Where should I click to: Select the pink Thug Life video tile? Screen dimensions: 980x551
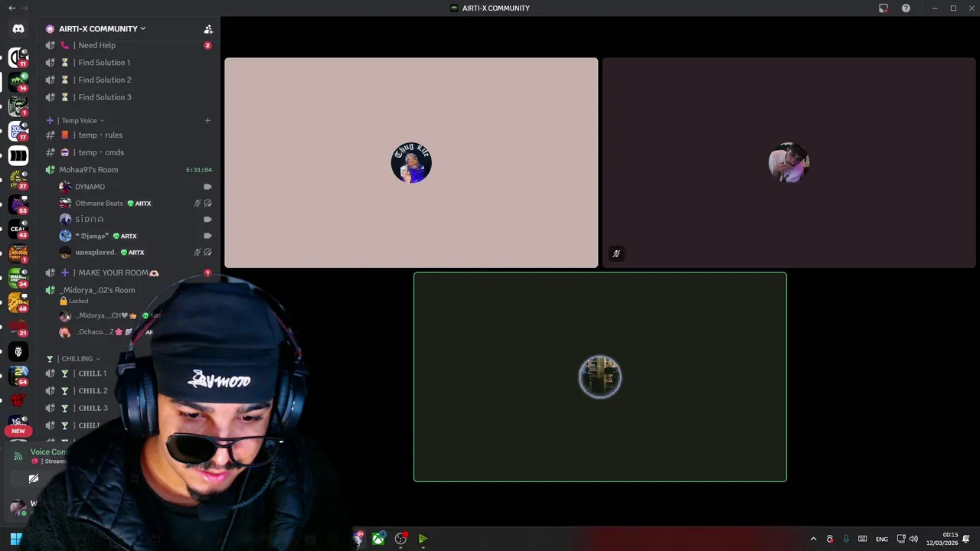411,163
